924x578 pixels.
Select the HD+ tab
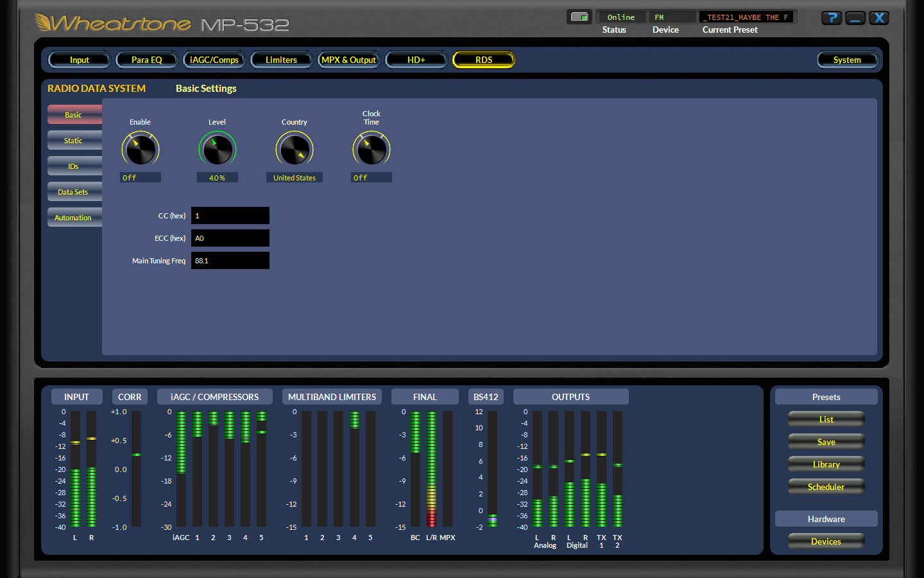click(x=416, y=60)
